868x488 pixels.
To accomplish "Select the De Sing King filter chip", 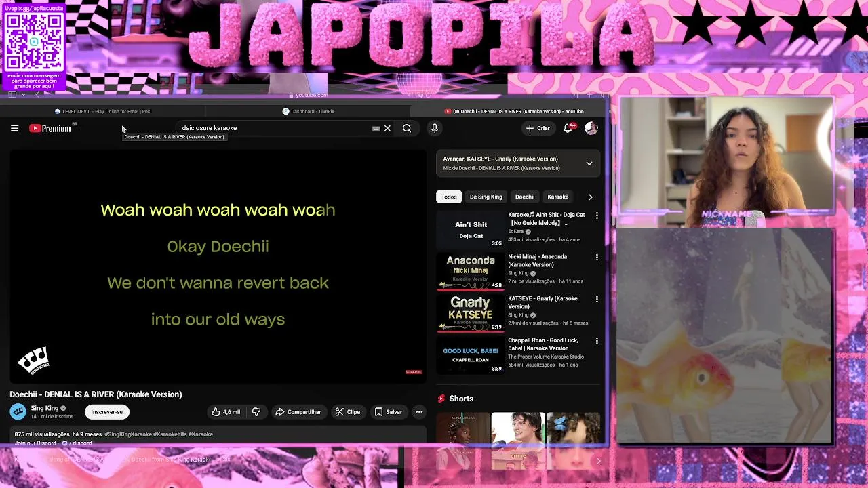I will [486, 197].
